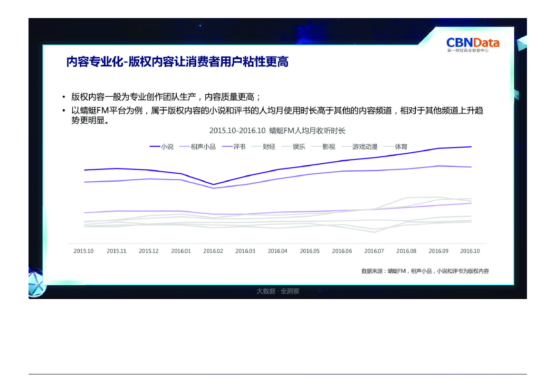Click the slide title 内容专业化-版权内容

coord(177,62)
